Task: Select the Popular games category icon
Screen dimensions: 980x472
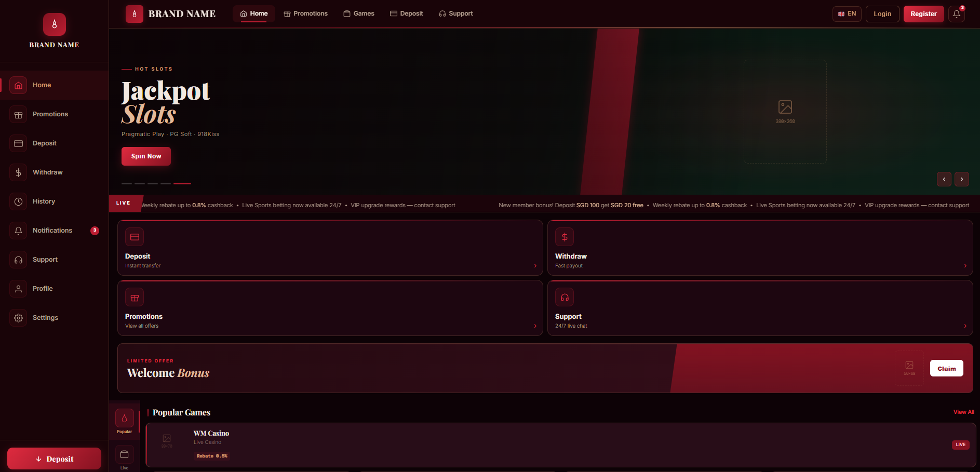Action: [x=124, y=419]
